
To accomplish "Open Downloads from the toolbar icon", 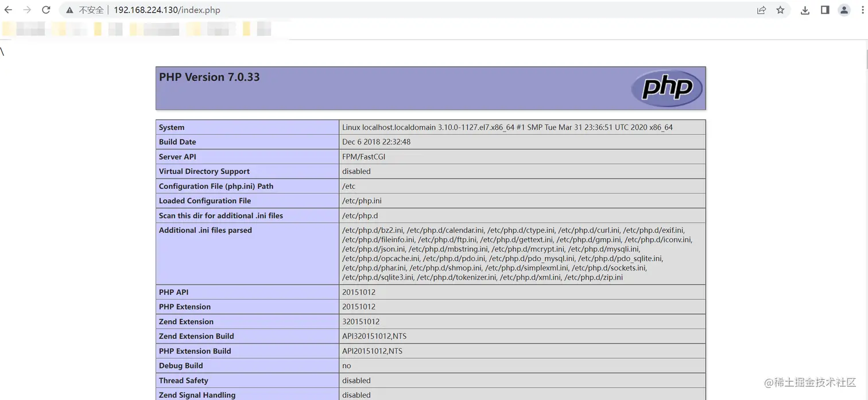I will [x=805, y=10].
